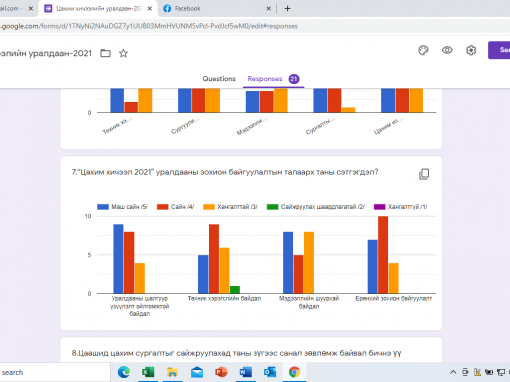Viewport: 510px width, 382px height.
Task: Open Microsoft Edge from the taskbar
Action: pos(124,372)
